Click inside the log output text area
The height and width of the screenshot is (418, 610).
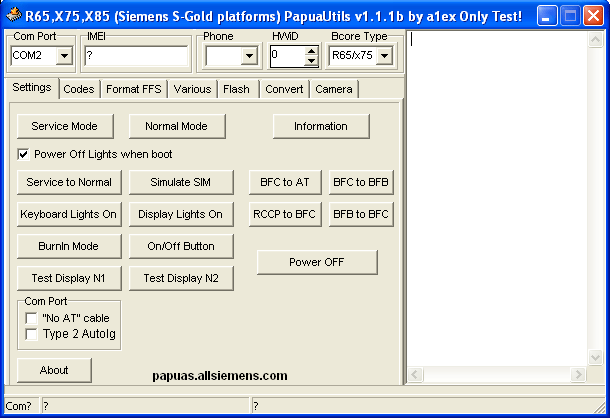pyautogui.click(x=497, y=198)
